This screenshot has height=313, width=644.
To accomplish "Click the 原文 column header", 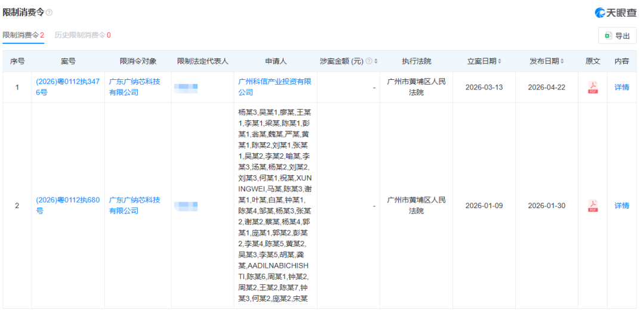I will [593, 61].
